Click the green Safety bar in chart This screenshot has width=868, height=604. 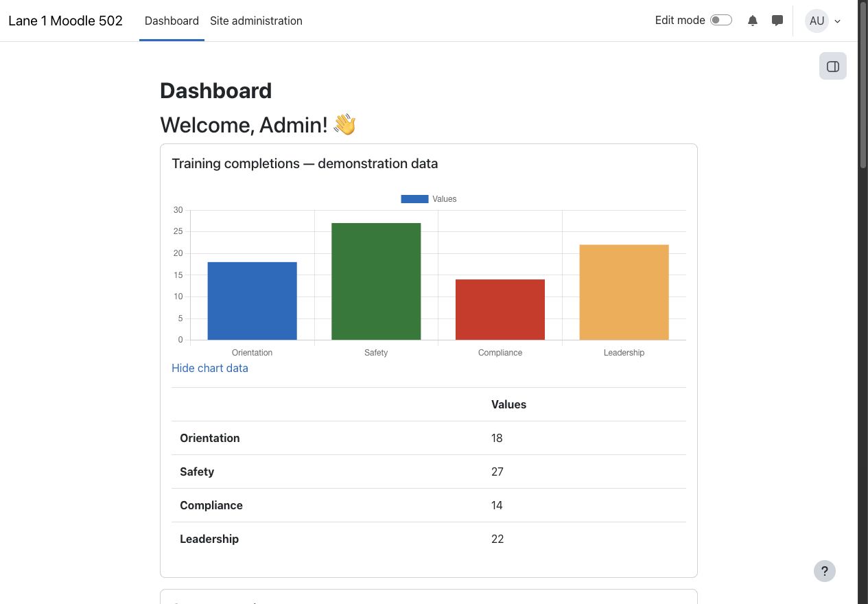pos(376,281)
